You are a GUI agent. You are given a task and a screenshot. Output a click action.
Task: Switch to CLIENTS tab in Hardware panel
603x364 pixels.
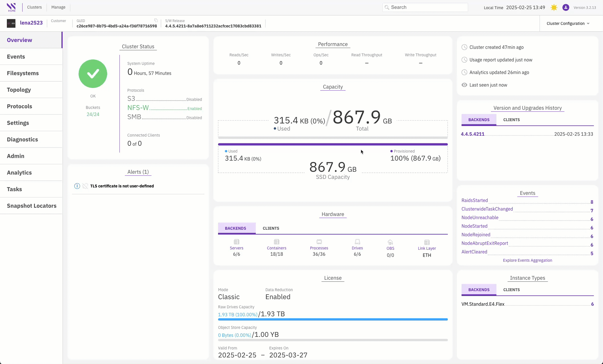coord(271,228)
